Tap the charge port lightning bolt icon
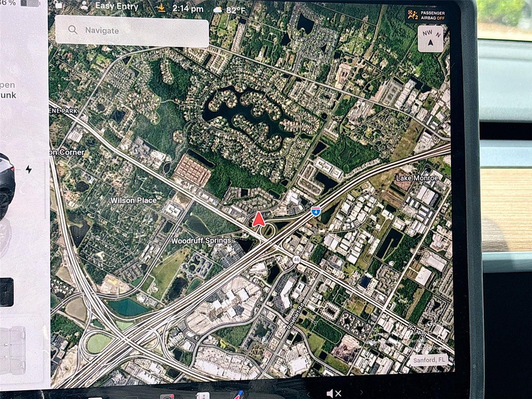Image resolution: width=532 pixels, height=399 pixels. coord(29,169)
